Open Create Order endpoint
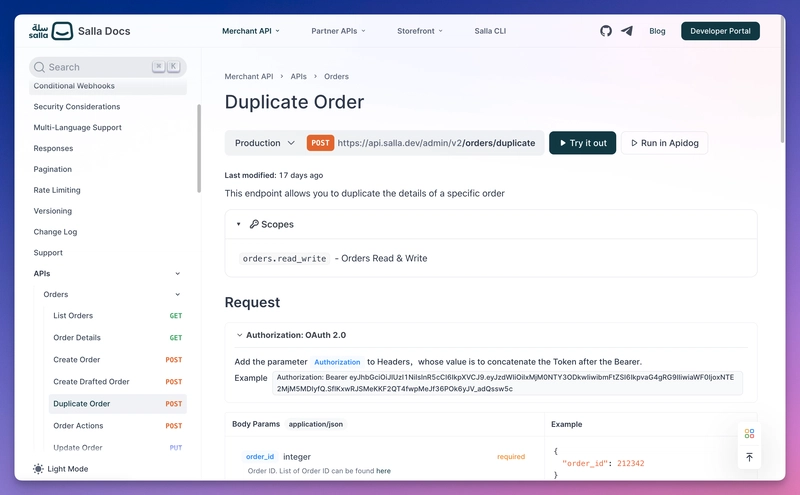This screenshot has height=495, width=800. coord(117,360)
